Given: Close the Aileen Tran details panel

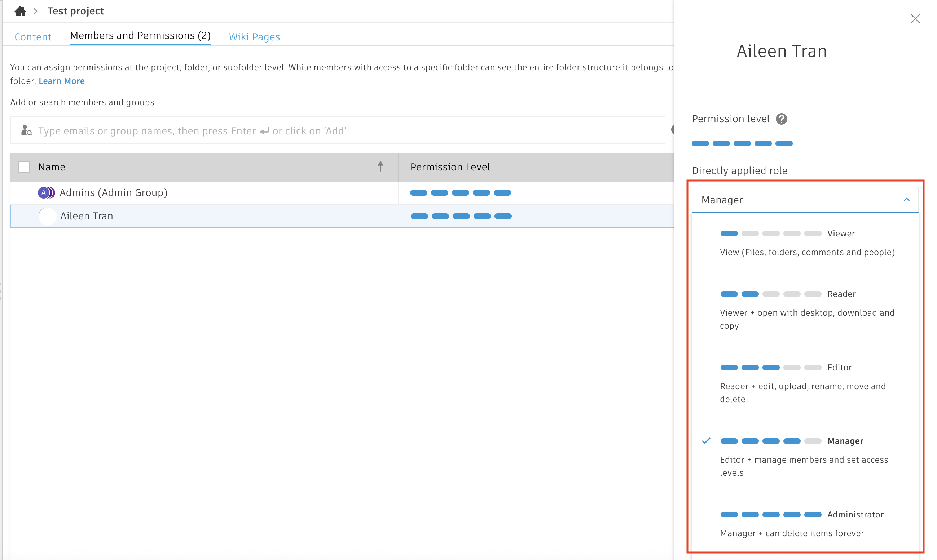Looking at the screenshot, I should pyautogui.click(x=915, y=18).
